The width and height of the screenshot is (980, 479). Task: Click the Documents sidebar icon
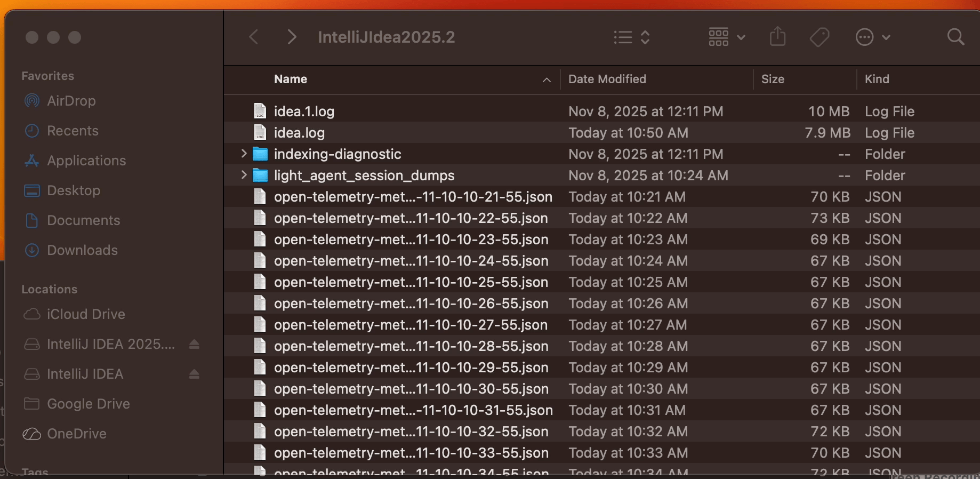tap(32, 220)
